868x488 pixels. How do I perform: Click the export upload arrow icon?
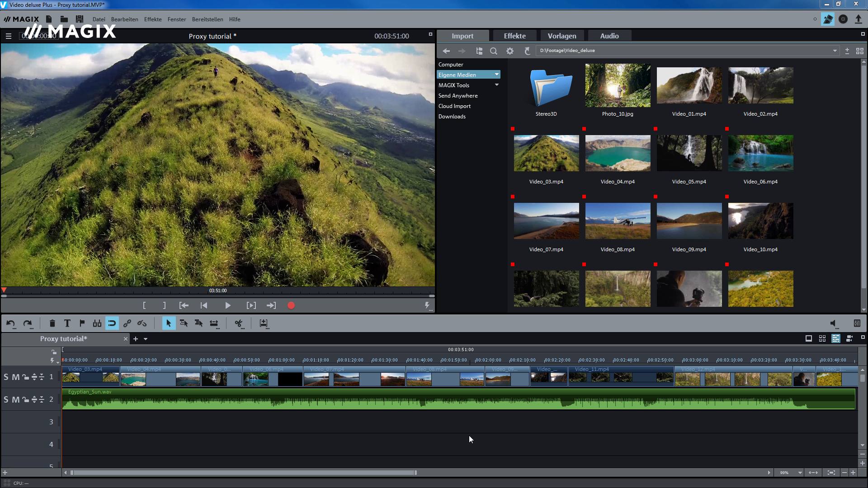858,19
